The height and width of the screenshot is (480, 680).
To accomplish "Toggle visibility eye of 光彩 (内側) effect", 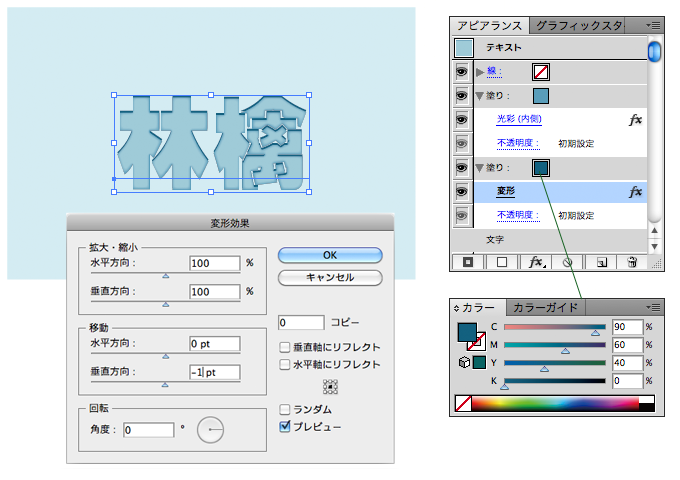I will (x=462, y=119).
